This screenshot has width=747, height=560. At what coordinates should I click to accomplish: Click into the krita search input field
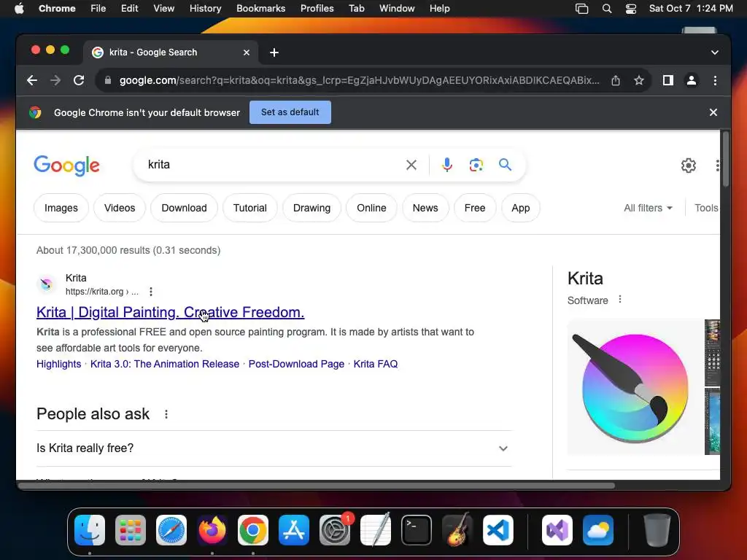(271, 165)
